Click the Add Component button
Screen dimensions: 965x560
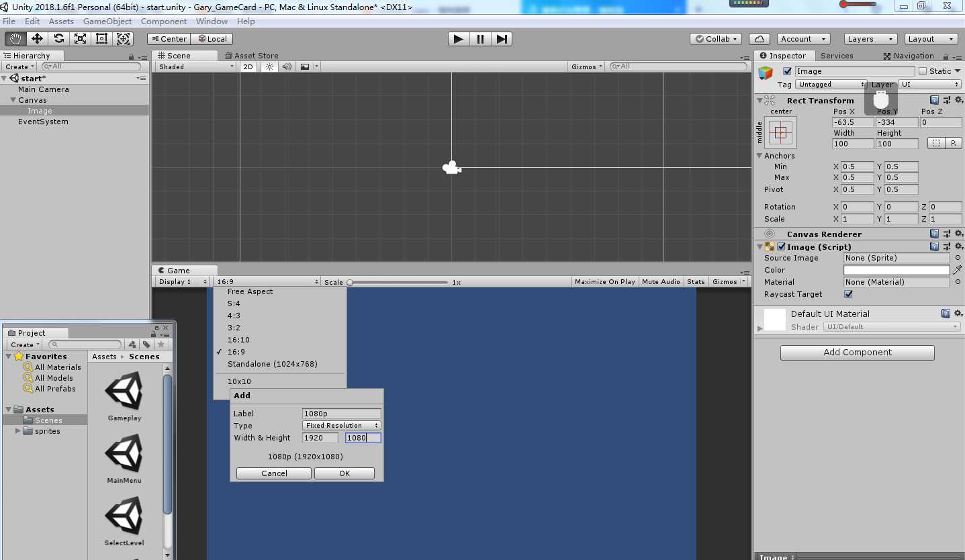coord(858,353)
